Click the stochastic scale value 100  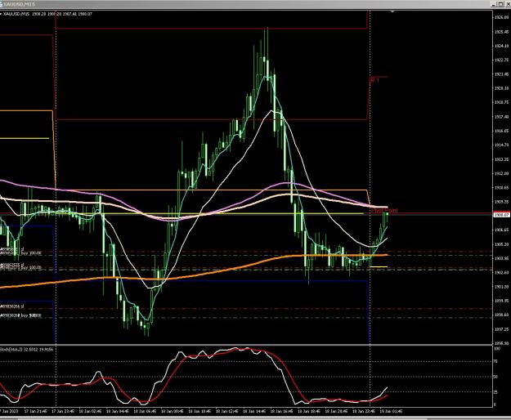[497, 349]
